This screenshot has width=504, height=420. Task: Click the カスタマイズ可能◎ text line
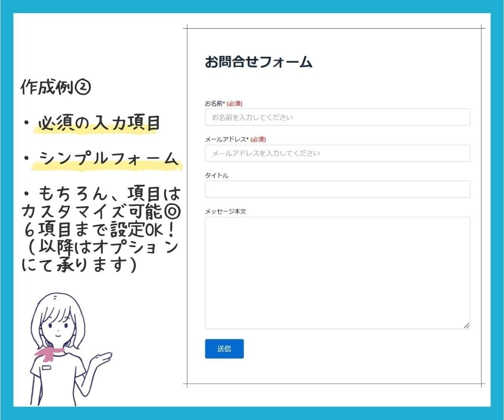(x=101, y=211)
